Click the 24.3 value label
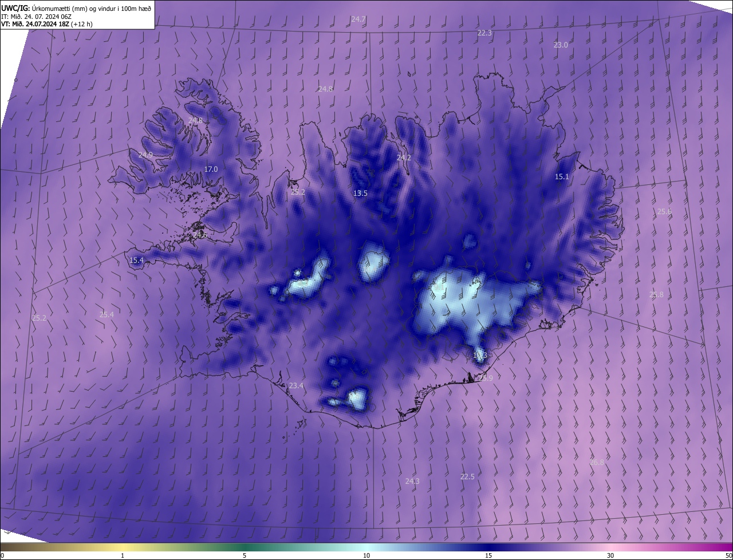The image size is (733, 560). click(x=412, y=482)
